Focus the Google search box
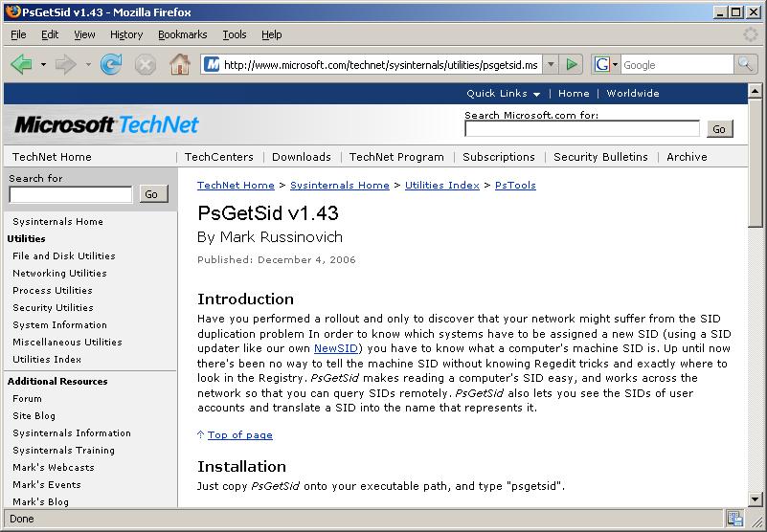The width and height of the screenshot is (767, 532). (x=677, y=64)
